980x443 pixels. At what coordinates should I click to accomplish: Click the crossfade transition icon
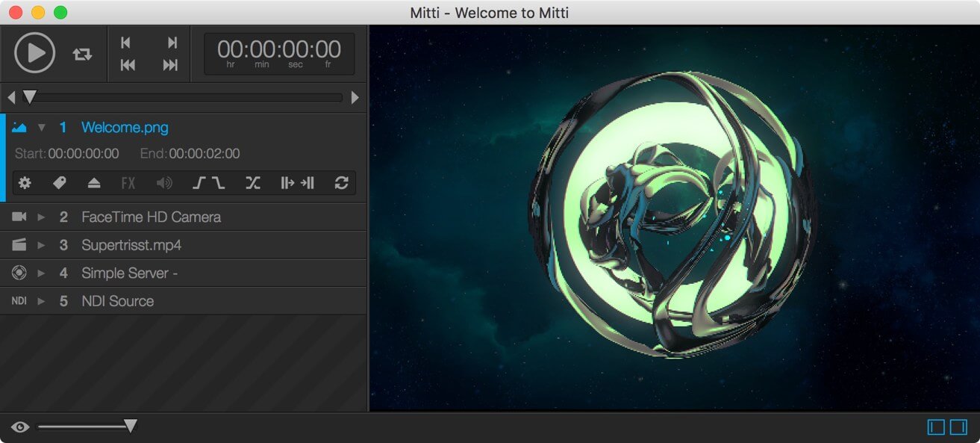254,182
